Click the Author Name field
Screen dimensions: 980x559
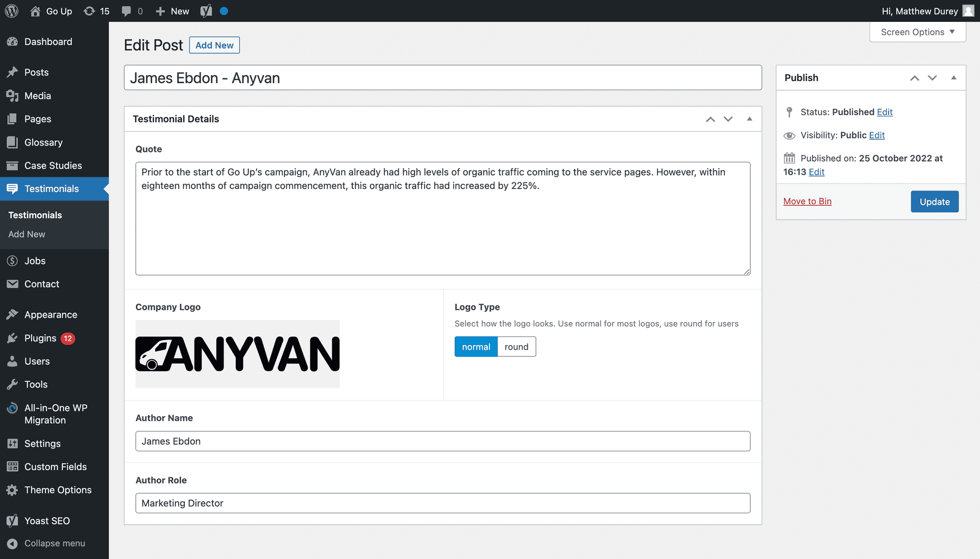pyautogui.click(x=443, y=441)
